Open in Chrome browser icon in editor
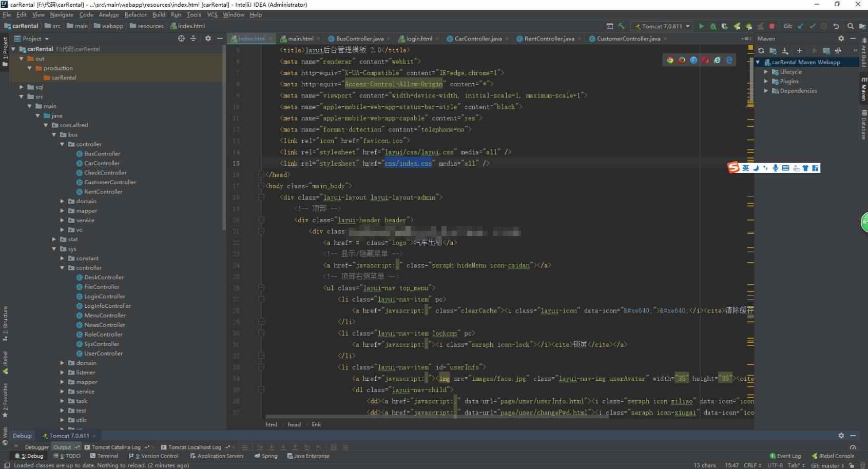Screen dimensions: 868x469 click(670, 60)
